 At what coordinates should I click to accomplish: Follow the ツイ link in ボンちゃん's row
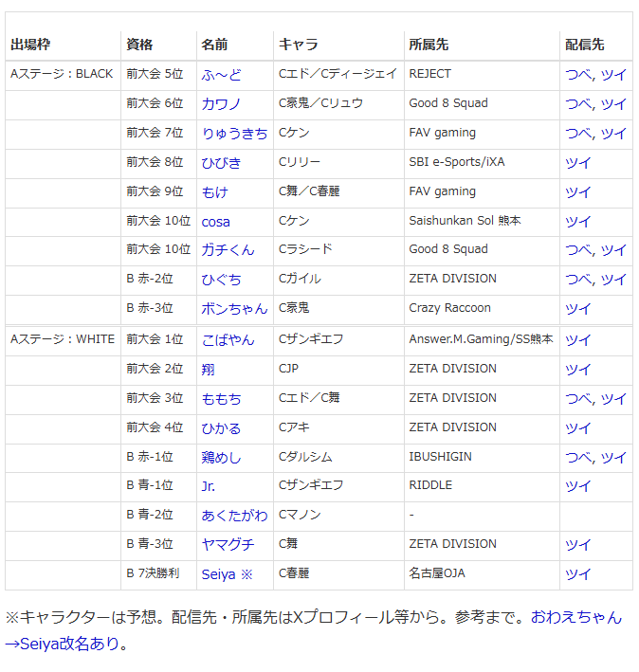[577, 309]
